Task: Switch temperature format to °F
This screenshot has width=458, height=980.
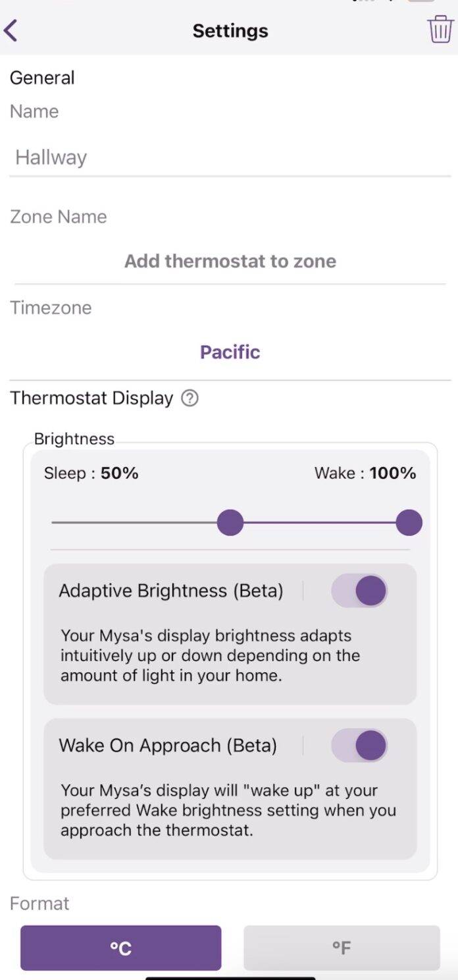Action: (341, 947)
